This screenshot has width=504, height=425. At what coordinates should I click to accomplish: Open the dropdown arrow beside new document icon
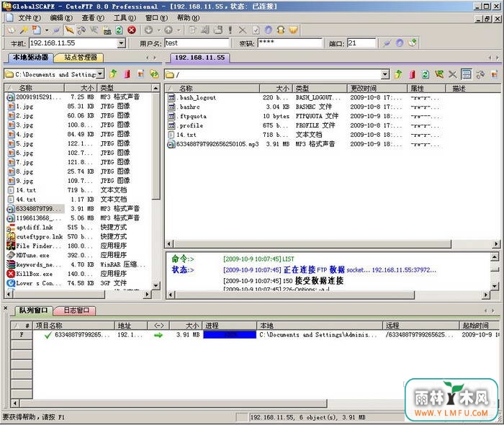click(x=47, y=30)
